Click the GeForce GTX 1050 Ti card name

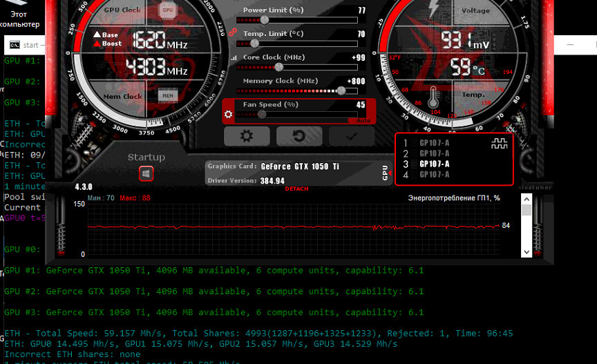pos(300,166)
